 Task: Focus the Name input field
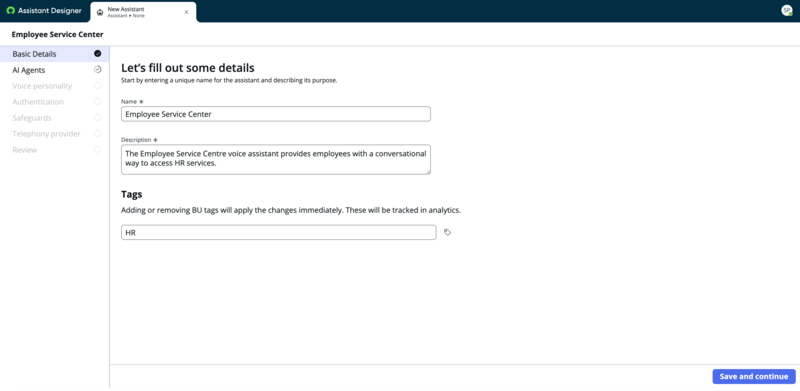(x=276, y=114)
